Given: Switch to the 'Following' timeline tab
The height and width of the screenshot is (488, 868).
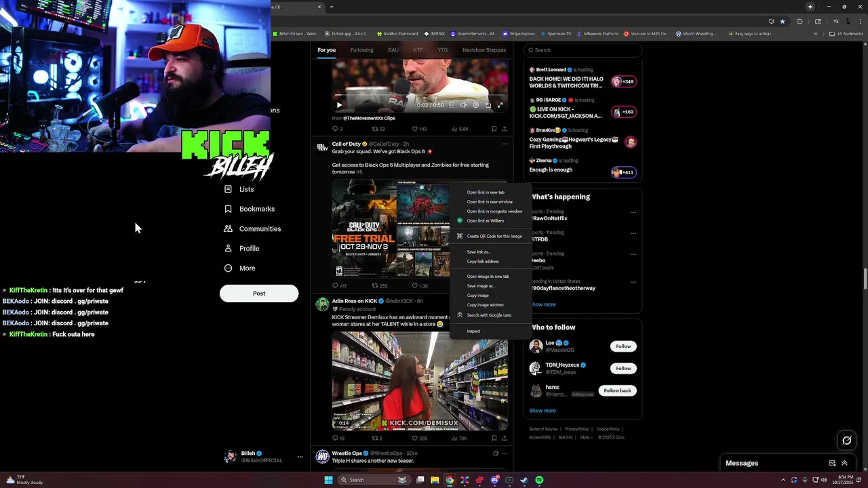Looking at the screenshot, I should 361,50.
